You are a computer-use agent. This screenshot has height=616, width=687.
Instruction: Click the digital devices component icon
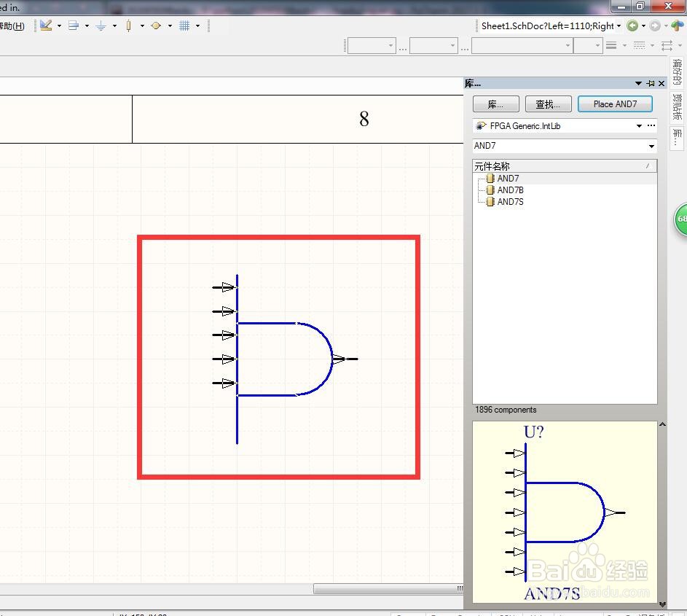[x=128, y=26]
